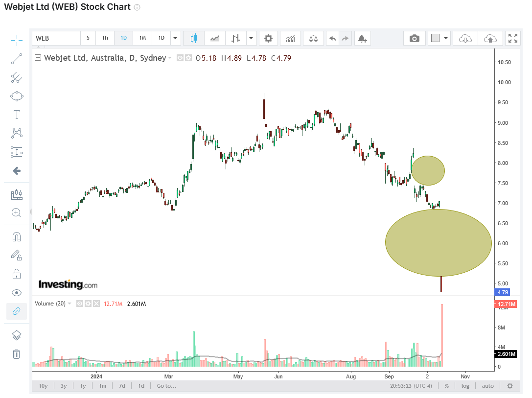532x398 pixels.
Task: Click the info icon beside chart title
Action: coord(137,7)
